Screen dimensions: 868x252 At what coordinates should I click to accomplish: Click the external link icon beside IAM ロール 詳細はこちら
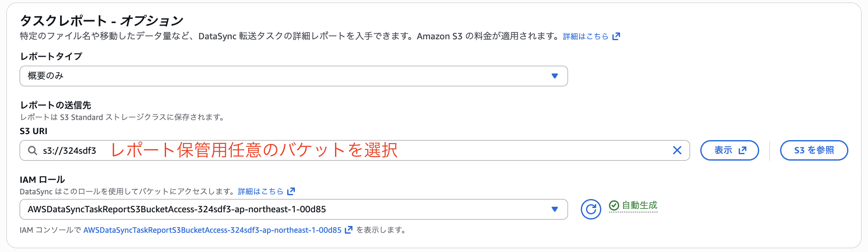292,191
